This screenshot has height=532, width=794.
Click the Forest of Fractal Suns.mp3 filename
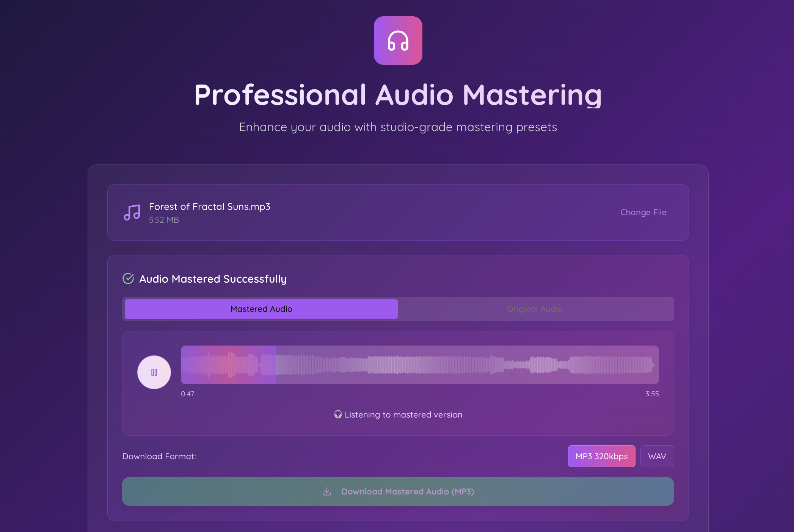tap(209, 207)
